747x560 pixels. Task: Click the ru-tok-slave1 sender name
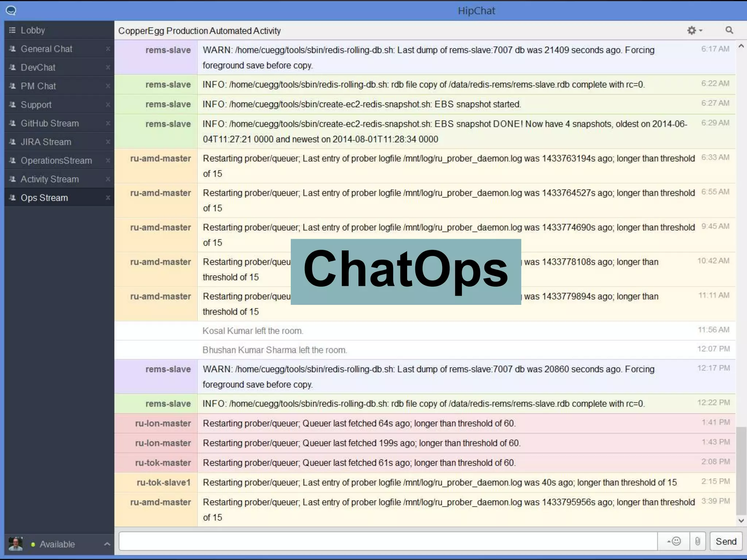(164, 482)
